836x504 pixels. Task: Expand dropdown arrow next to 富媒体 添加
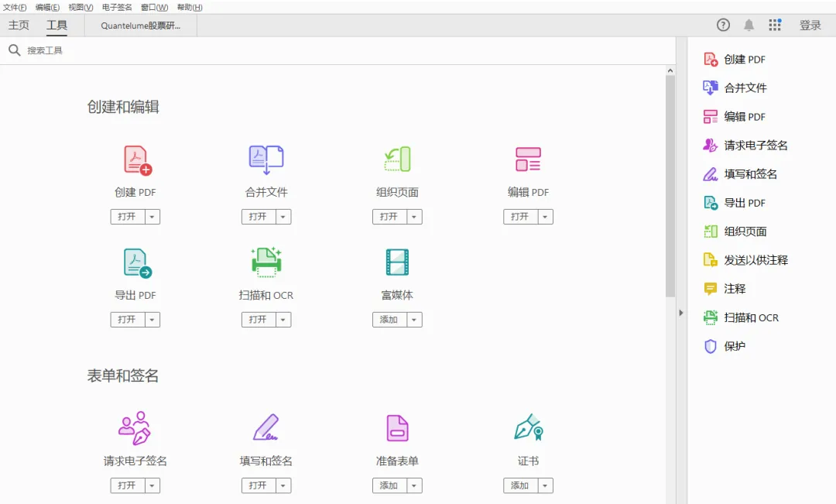414,320
